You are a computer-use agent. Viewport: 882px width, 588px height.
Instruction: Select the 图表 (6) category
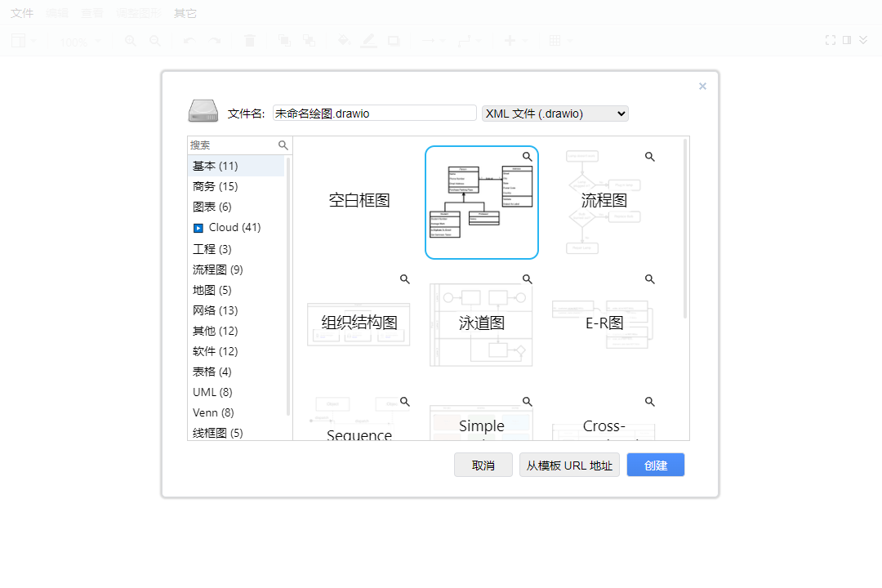236,207
